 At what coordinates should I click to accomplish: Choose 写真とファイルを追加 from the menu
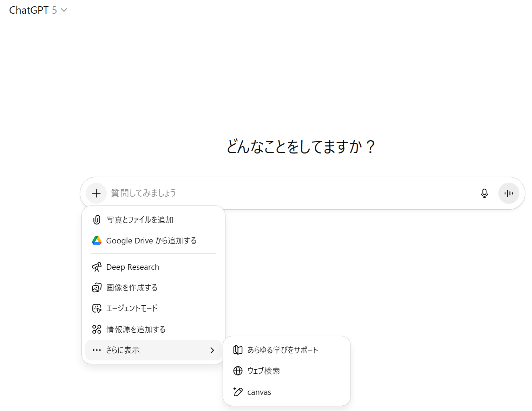[140, 220]
